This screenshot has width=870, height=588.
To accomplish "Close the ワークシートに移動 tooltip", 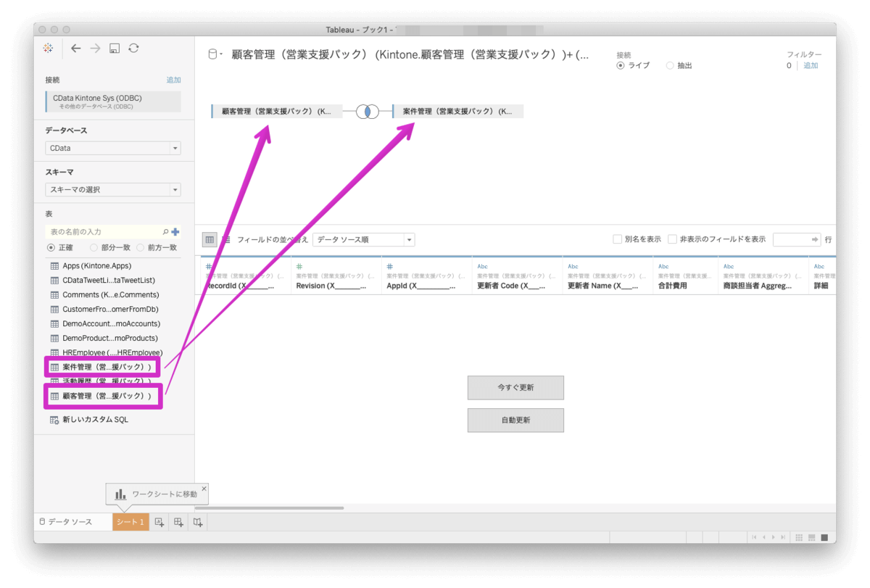I will (204, 489).
